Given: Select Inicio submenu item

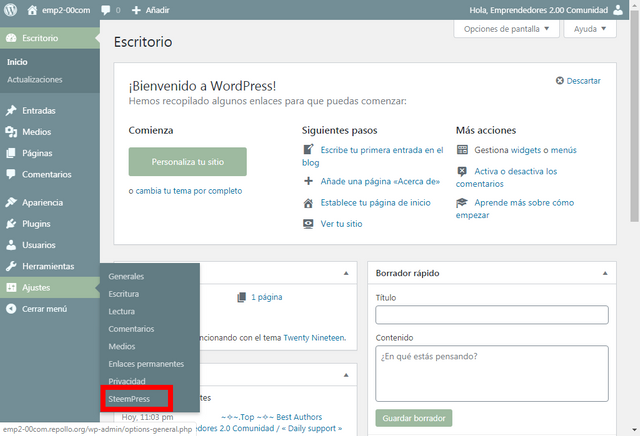Looking at the screenshot, I should 17,62.
